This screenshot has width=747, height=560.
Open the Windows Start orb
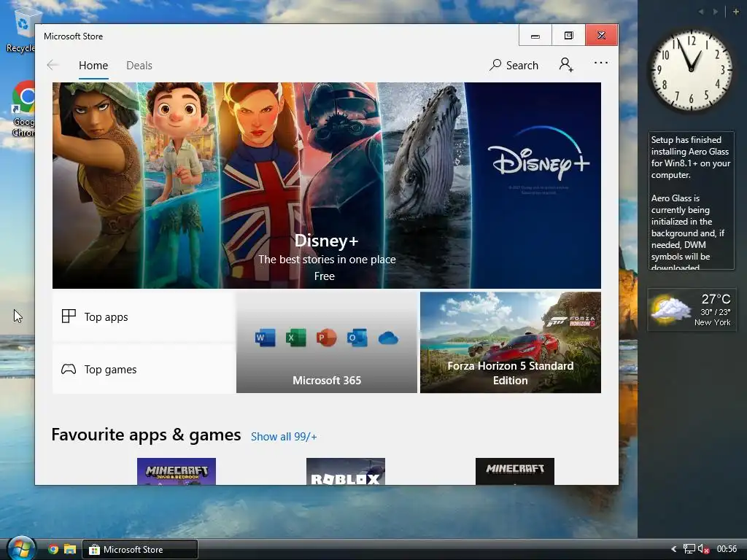pos(21,548)
